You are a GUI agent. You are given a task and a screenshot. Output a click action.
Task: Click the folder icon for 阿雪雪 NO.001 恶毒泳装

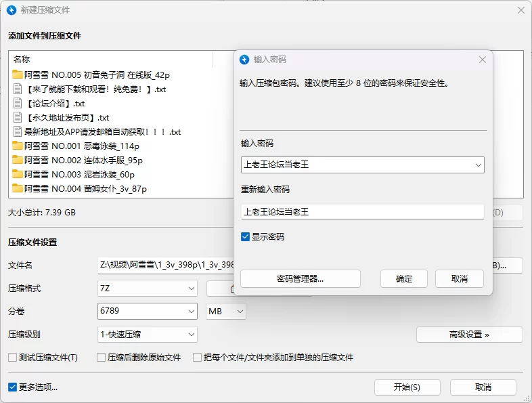click(18, 146)
